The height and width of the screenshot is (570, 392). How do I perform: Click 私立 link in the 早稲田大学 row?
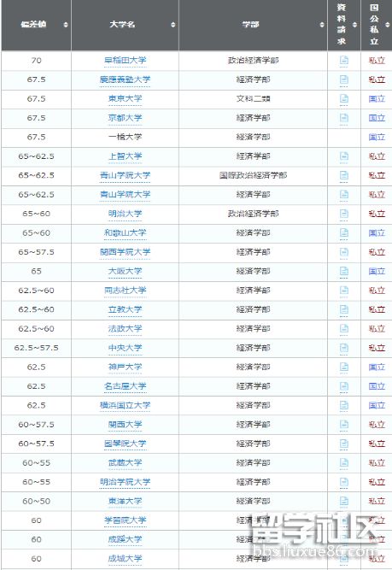click(377, 61)
